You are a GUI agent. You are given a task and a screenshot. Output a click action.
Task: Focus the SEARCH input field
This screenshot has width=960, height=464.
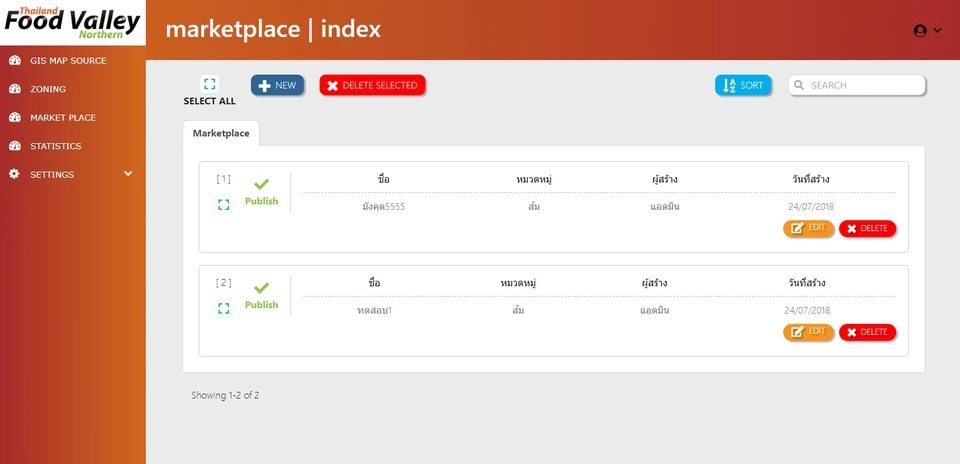[x=857, y=85]
